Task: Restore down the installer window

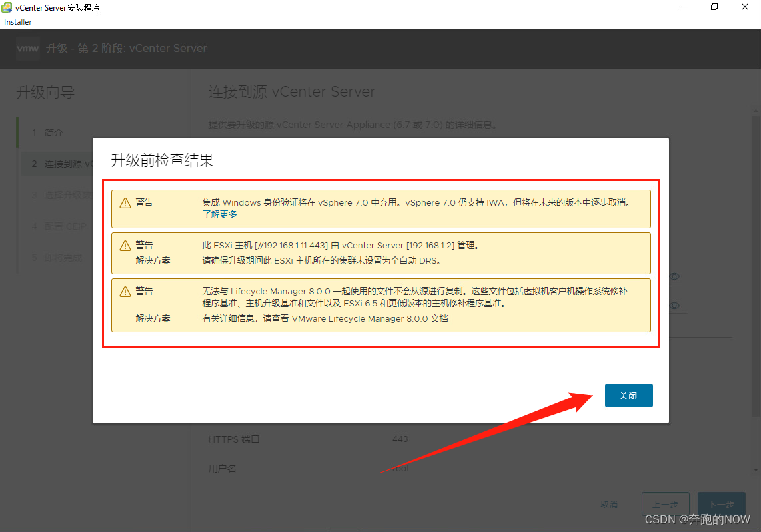Action: click(x=714, y=7)
